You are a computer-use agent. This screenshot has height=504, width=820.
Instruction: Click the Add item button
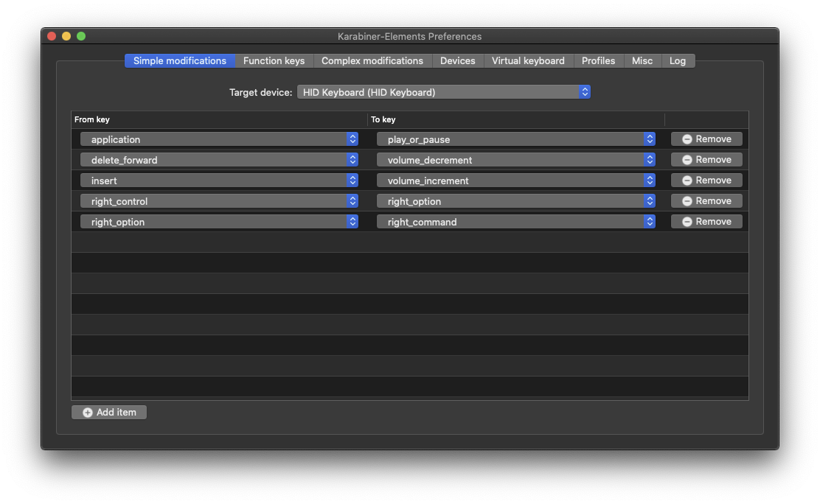pos(109,413)
